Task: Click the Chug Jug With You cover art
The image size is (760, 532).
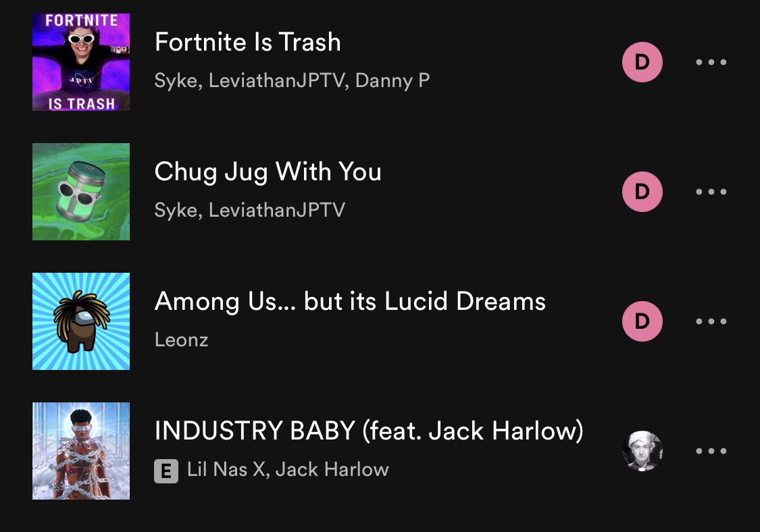Action: coord(81,192)
